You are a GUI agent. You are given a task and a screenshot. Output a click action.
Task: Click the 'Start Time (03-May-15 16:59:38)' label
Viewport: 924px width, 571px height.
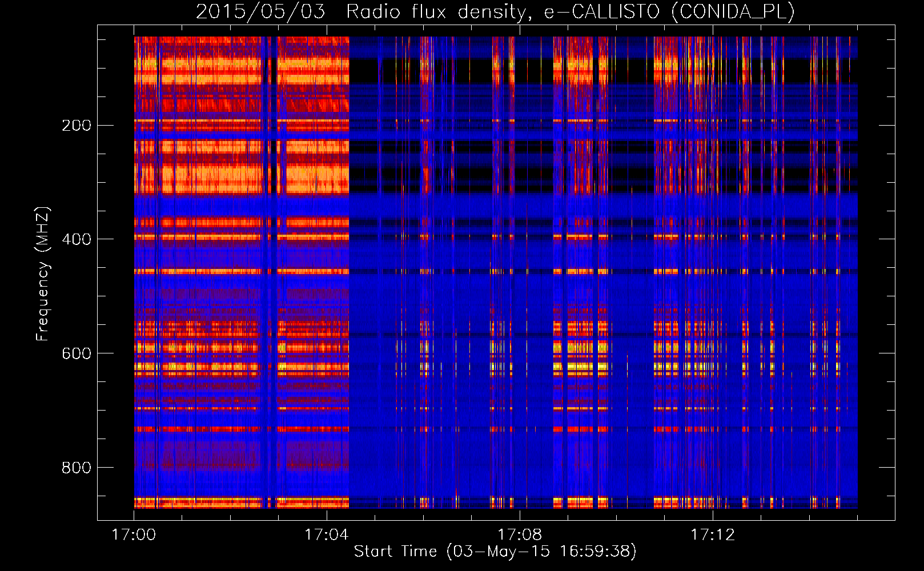(495, 551)
